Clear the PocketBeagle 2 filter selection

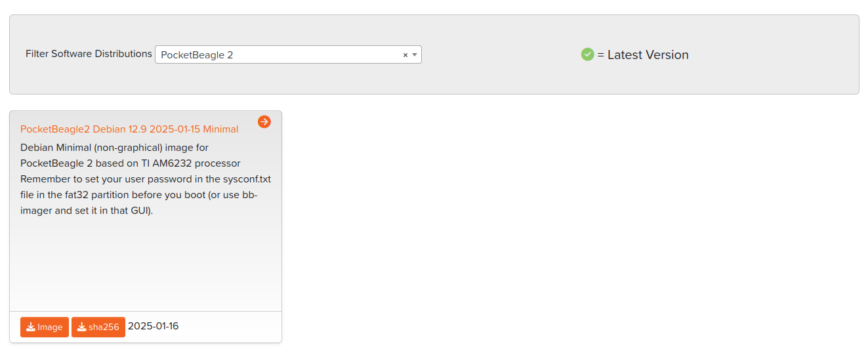405,55
